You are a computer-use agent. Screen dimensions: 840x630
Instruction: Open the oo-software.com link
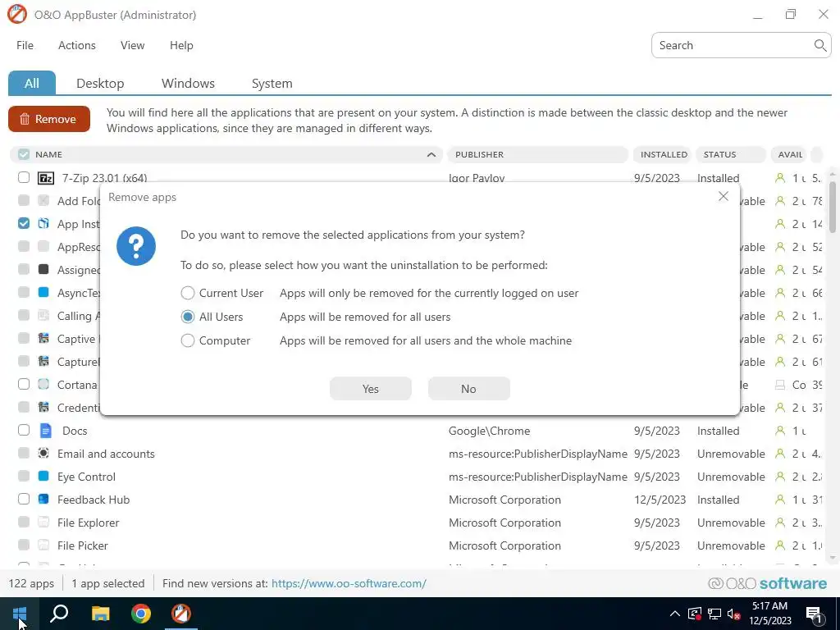(349, 583)
